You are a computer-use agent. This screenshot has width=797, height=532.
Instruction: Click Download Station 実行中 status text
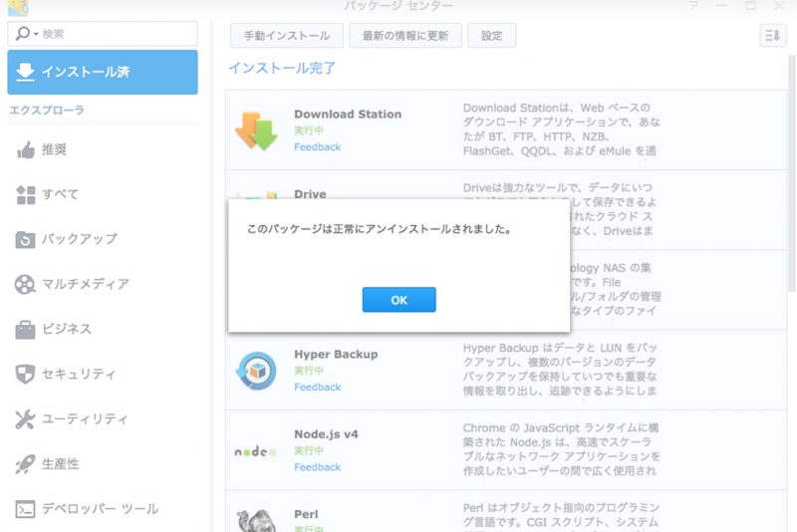pos(309,131)
